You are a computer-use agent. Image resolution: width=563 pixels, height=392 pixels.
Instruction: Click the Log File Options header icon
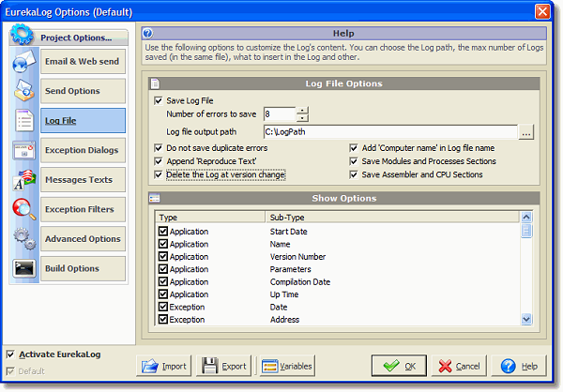point(155,83)
